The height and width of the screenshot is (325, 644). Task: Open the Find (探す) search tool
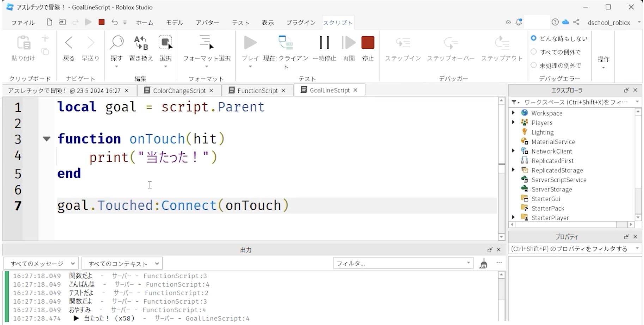[116, 43]
